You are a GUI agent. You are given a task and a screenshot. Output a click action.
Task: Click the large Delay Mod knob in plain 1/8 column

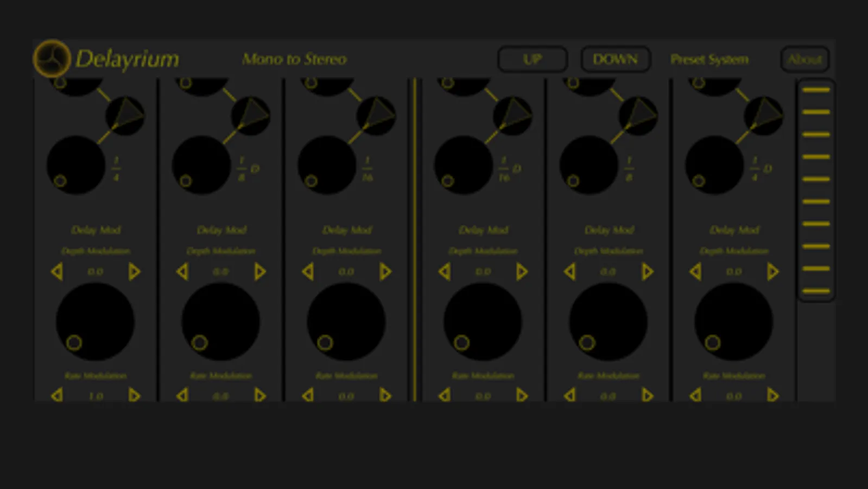(608, 322)
